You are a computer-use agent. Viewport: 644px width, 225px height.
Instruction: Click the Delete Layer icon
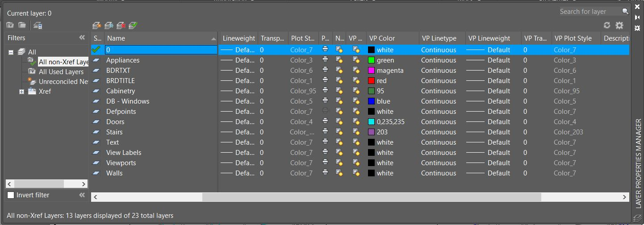[x=121, y=25]
